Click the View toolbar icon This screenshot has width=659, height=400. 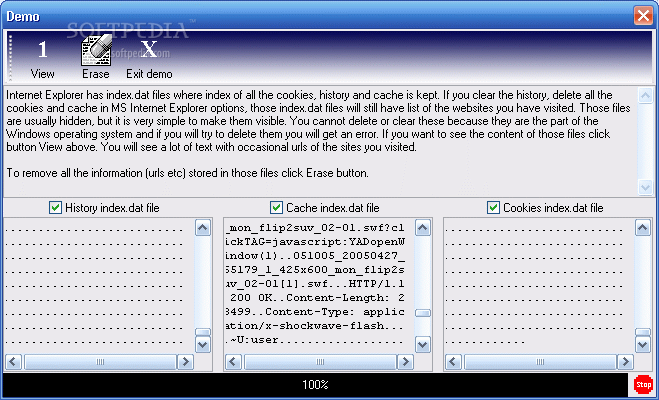click(x=42, y=50)
